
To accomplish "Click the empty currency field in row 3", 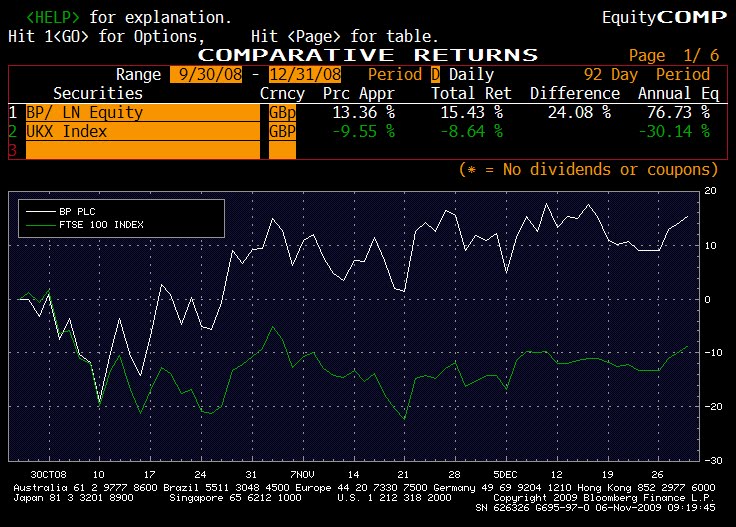I will coord(282,150).
